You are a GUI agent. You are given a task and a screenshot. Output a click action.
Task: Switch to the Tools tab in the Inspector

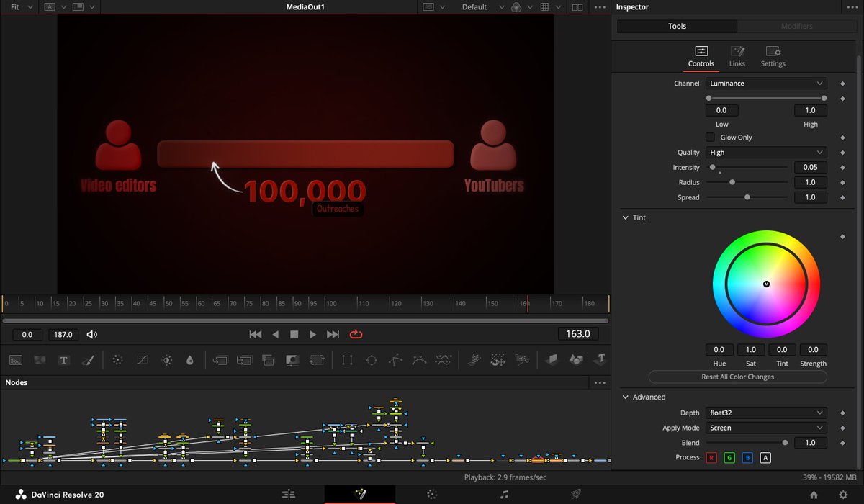(678, 27)
